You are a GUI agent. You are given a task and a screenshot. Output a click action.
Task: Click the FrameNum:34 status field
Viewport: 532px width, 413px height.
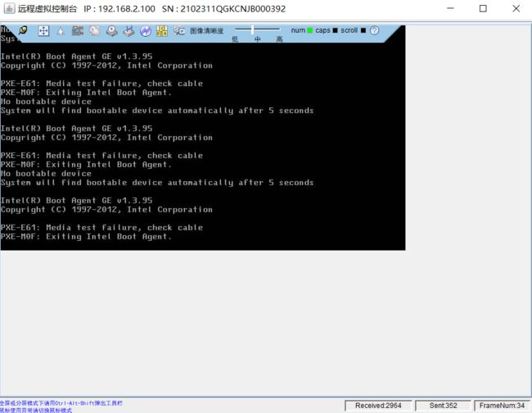[502, 406]
